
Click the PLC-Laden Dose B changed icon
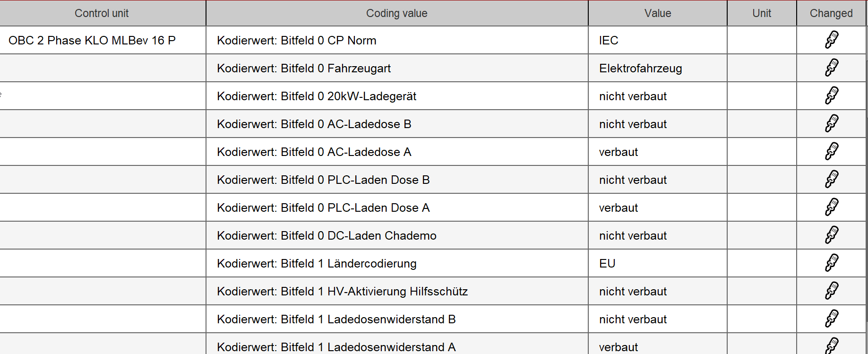coord(832,180)
